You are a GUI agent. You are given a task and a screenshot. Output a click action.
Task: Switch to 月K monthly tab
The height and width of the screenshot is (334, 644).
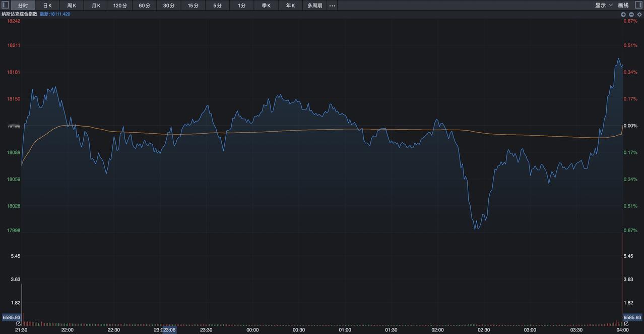[x=96, y=6]
